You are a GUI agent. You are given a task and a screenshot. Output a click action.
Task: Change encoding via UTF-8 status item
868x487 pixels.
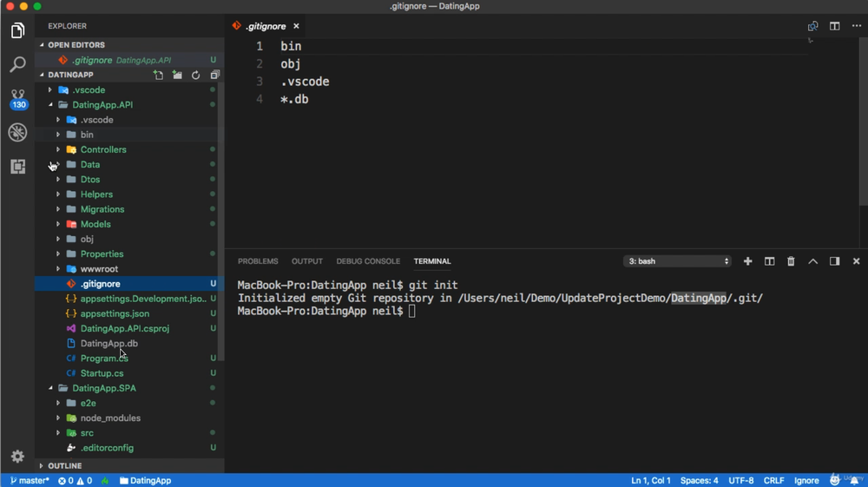pyautogui.click(x=741, y=480)
